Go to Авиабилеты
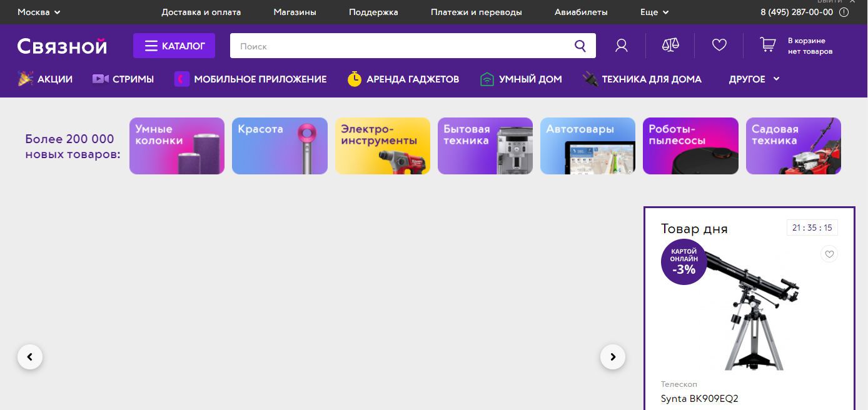This screenshot has width=868, height=410. coord(581,12)
